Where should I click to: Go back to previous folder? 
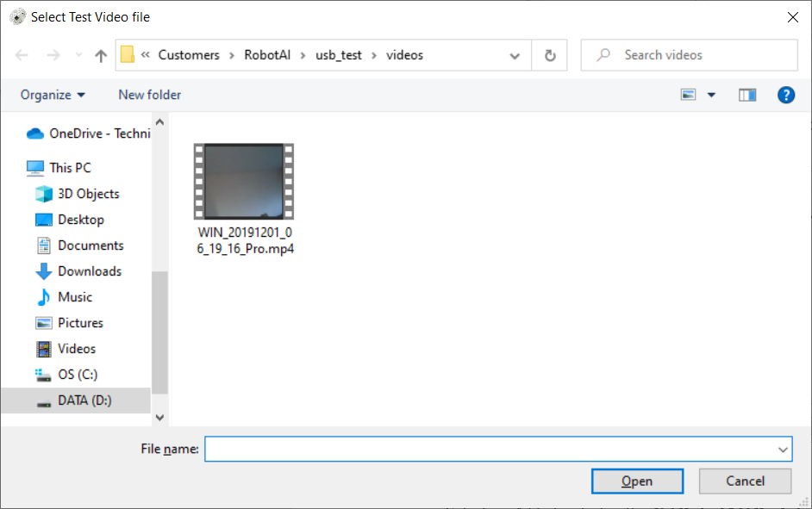(22, 55)
